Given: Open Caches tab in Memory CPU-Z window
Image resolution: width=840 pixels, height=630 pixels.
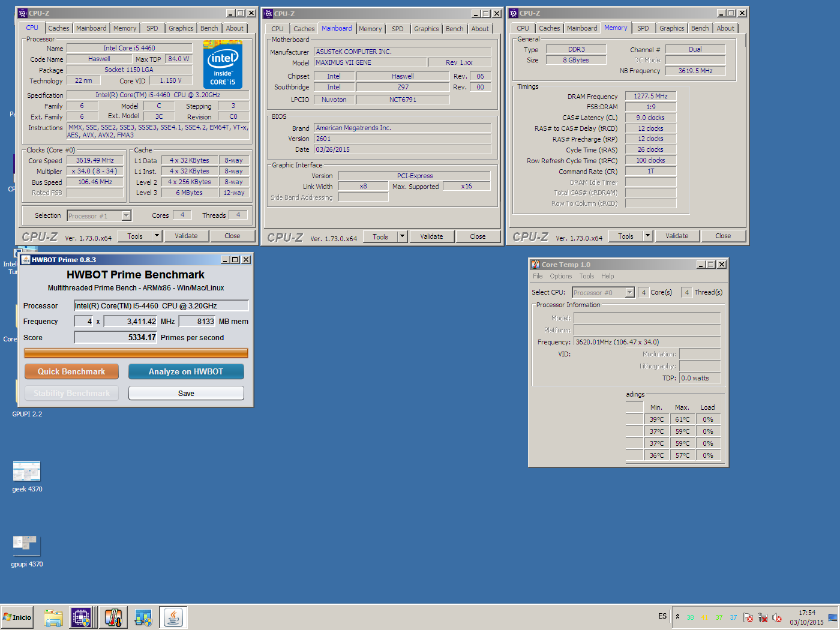Looking at the screenshot, I should click(x=550, y=28).
